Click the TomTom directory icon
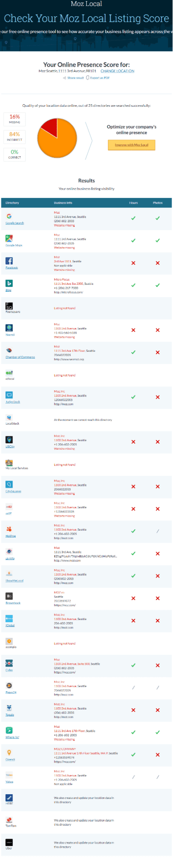The width and height of the screenshot is (173, 868). (x=9, y=820)
